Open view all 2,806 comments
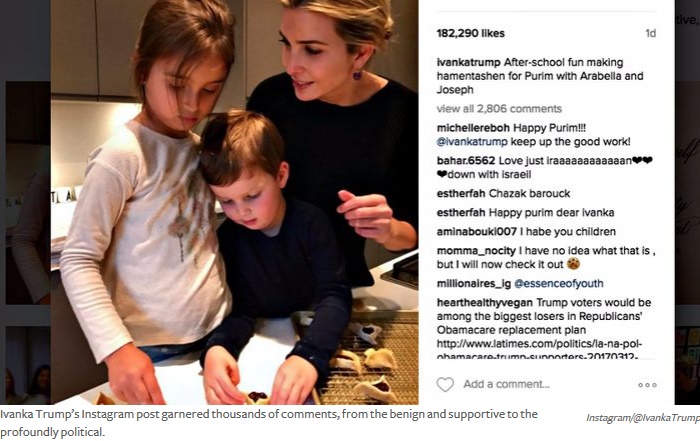Viewport: 700px width, 441px height. pos(499,108)
